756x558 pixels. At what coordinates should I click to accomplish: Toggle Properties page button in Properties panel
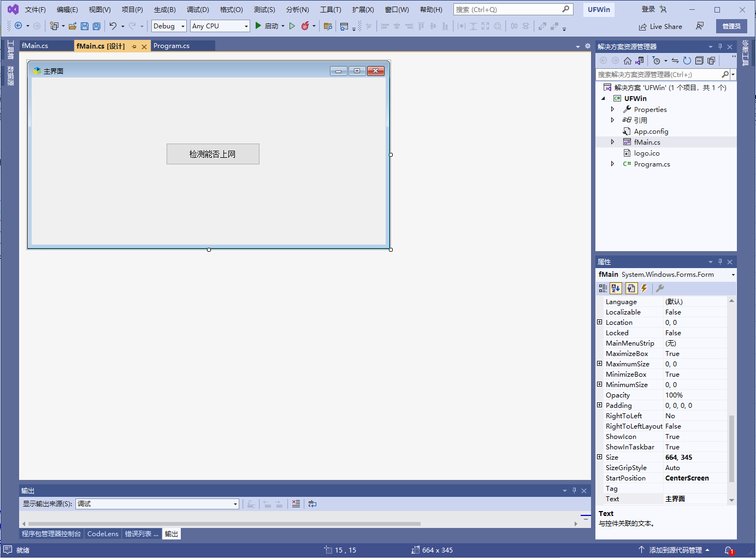pyautogui.click(x=631, y=288)
